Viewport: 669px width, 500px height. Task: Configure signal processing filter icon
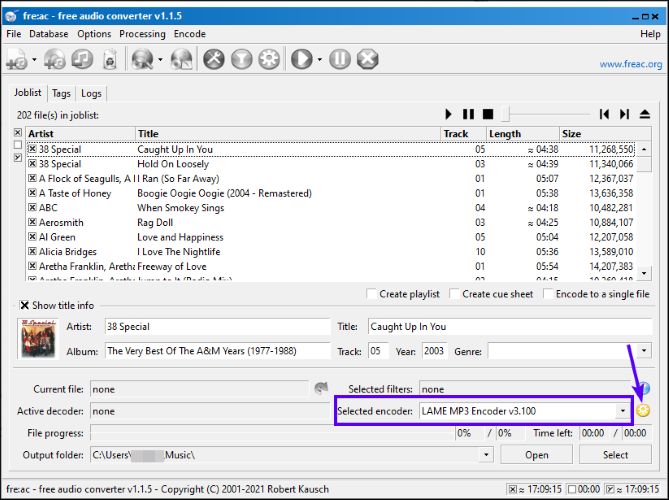(241, 59)
